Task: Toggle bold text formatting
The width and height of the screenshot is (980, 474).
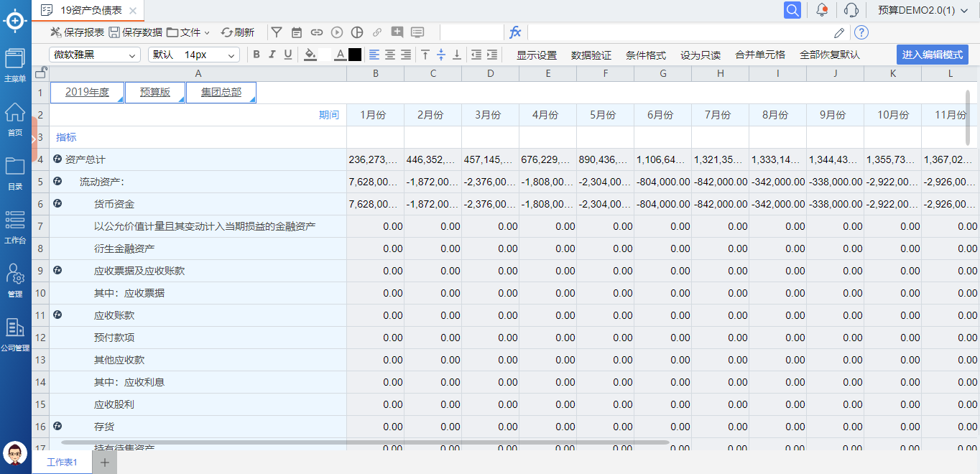Action: [x=256, y=55]
